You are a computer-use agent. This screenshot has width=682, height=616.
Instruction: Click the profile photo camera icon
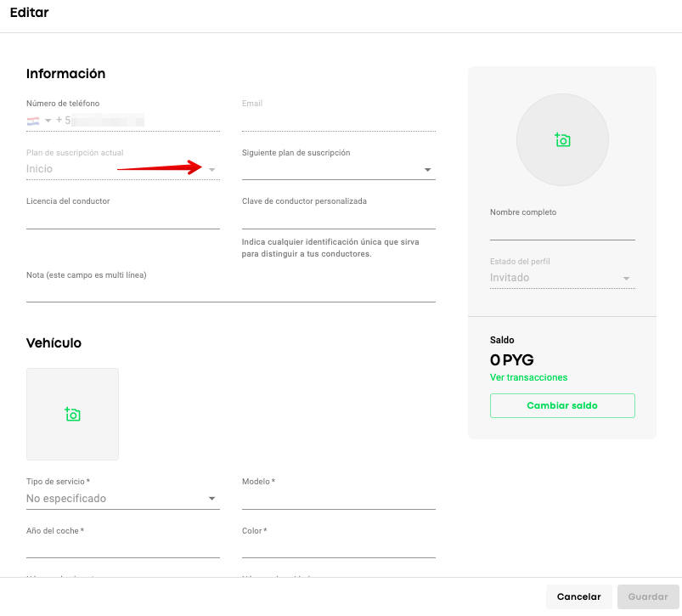click(x=562, y=140)
